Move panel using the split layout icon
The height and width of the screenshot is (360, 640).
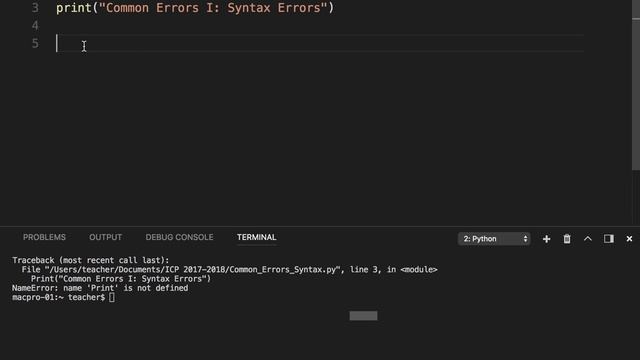coord(609,239)
